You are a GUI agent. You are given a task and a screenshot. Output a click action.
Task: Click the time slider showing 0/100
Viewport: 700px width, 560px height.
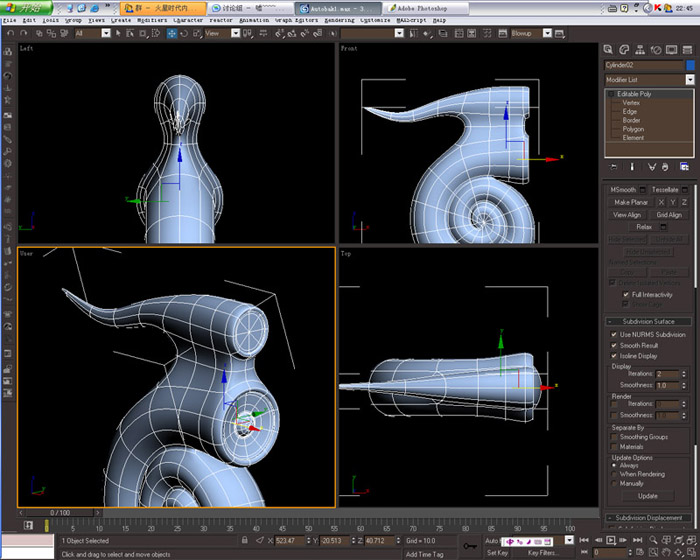(x=60, y=513)
